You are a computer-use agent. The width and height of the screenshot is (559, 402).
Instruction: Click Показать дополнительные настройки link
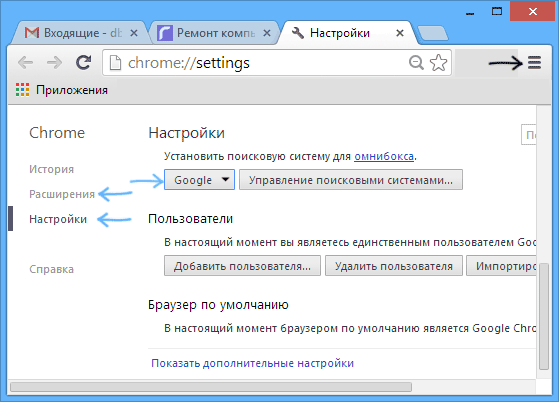252,363
